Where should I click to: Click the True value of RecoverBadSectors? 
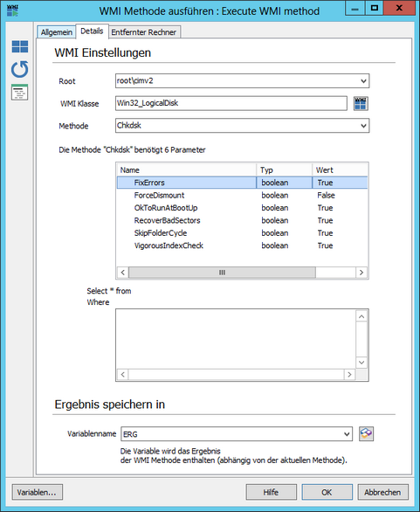point(325,220)
